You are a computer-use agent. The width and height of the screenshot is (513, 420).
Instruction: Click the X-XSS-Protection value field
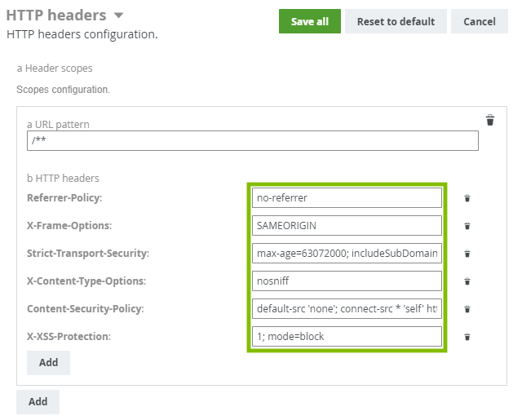tap(347, 336)
